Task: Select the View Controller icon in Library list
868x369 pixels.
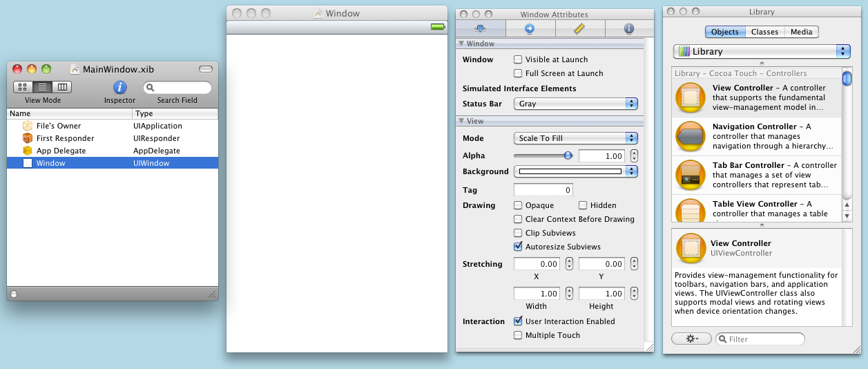Action: [x=690, y=97]
